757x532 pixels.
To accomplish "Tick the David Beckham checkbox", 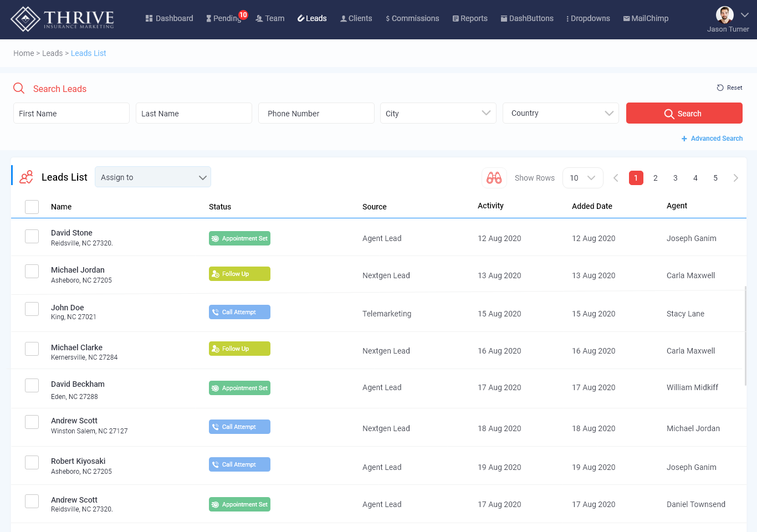I will pos(32,385).
